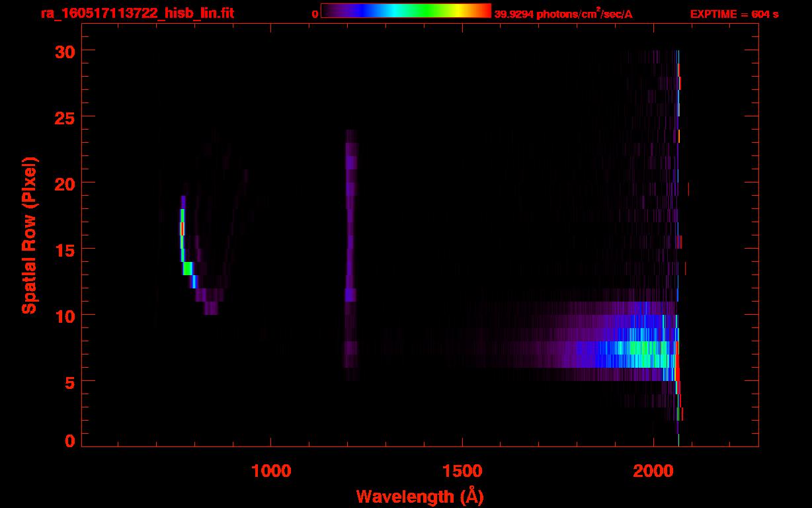The image size is (812, 508).
Task: Click the Spatial Row (Pixel) axis title
Action: (x=28, y=235)
